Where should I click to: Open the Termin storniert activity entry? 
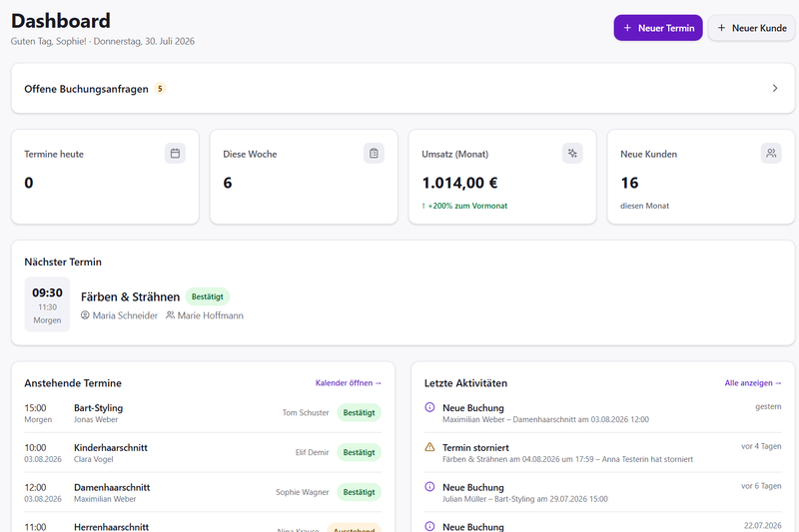pos(603,452)
